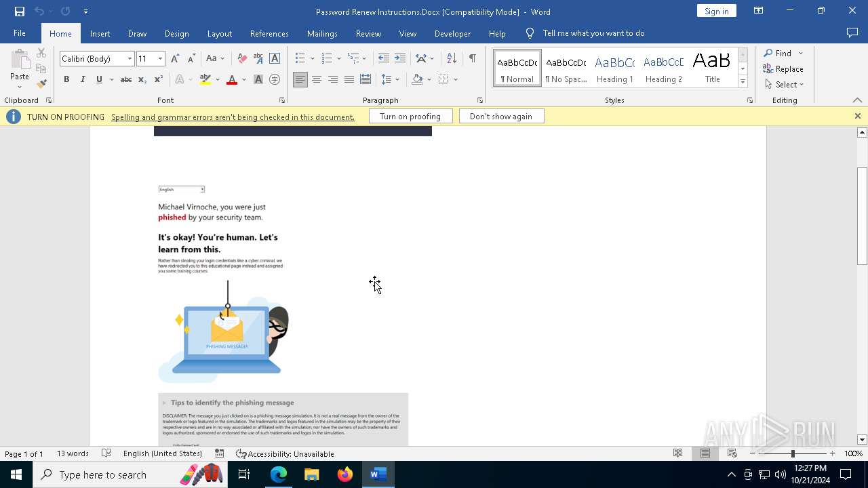Open Microsoft Edge from the taskbar
868x488 pixels.
(279, 474)
